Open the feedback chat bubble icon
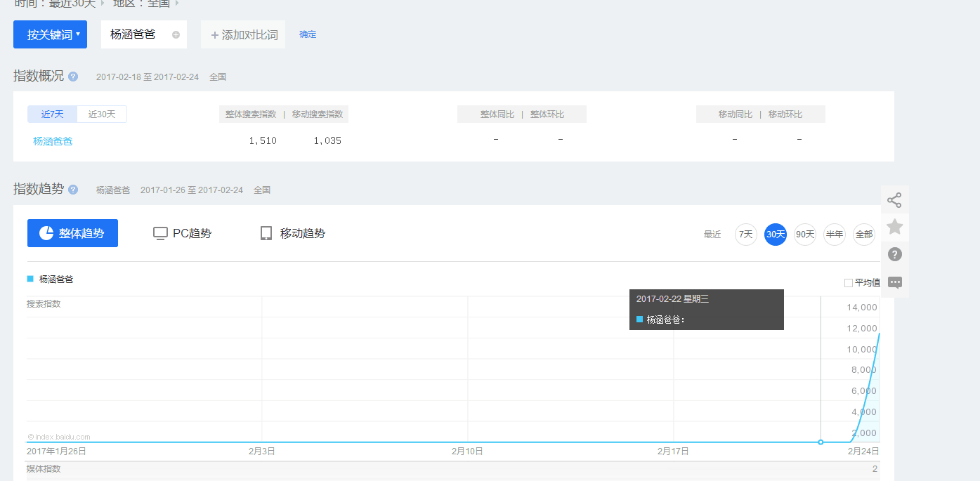 (x=894, y=282)
